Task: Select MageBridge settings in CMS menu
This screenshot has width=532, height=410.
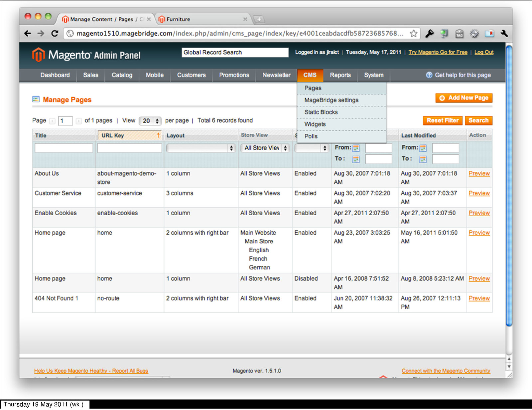Action: click(x=342, y=100)
